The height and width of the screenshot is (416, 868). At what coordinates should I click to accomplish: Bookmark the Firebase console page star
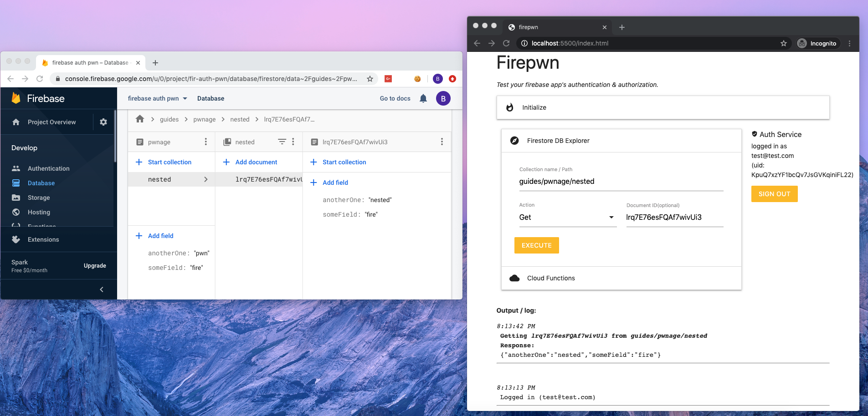(370, 79)
